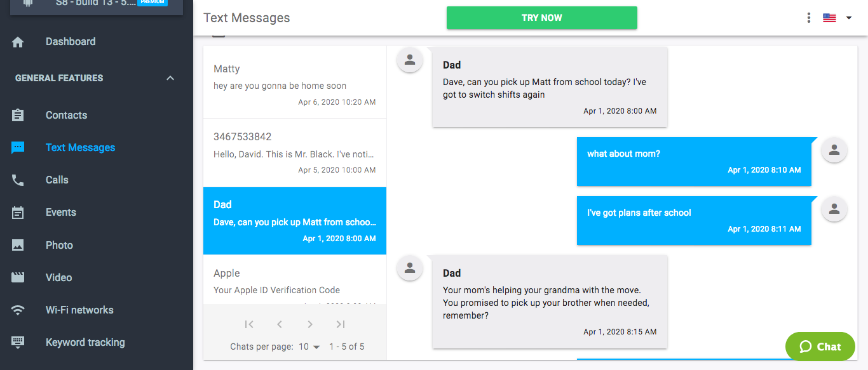Expand the language flag dropdown
Image resolution: width=868 pixels, height=370 pixels.
click(838, 18)
